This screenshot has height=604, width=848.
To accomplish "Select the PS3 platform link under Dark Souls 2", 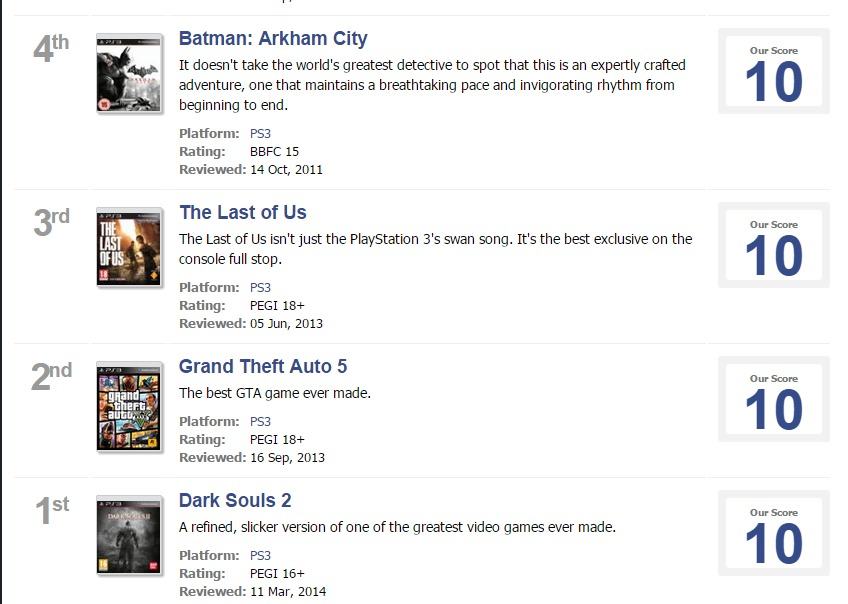I will point(260,556).
